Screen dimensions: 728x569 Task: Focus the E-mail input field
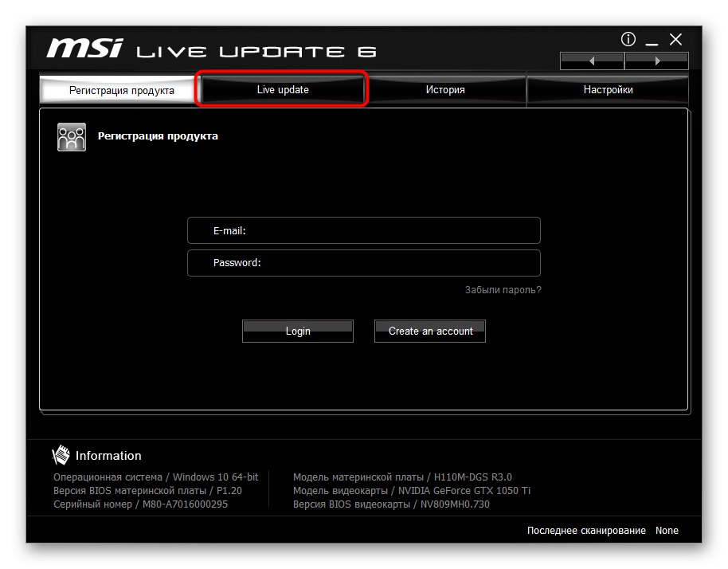(x=364, y=230)
